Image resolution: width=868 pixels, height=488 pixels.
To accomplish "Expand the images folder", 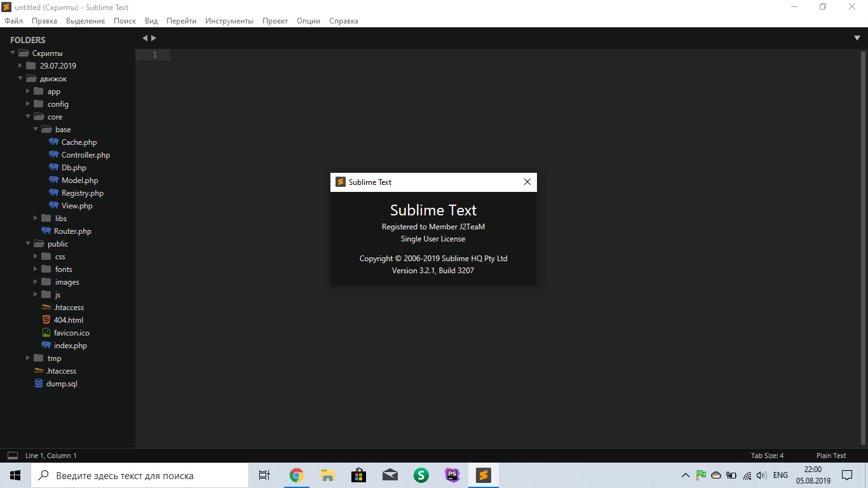I will 36,282.
